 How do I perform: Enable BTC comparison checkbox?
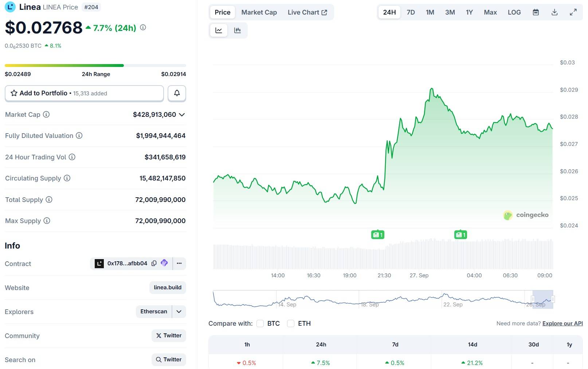260,324
